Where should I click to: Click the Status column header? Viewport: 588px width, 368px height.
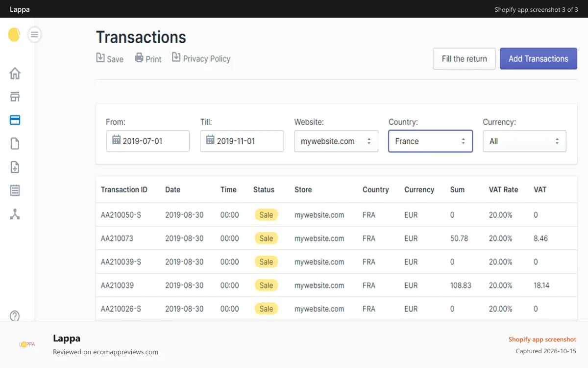(264, 189)
